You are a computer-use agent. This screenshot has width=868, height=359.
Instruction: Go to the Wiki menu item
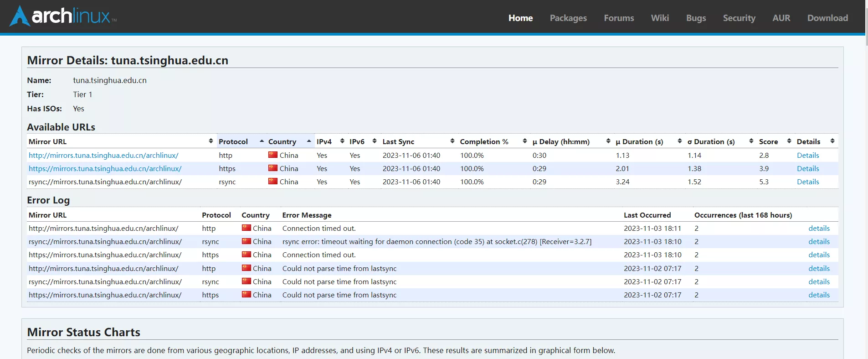click(x=660, y=18)
